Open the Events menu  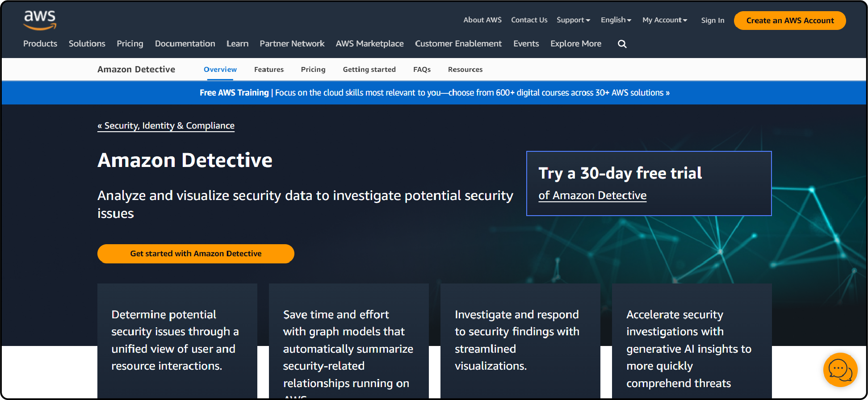pyautogui.click(x=526, y=44)
